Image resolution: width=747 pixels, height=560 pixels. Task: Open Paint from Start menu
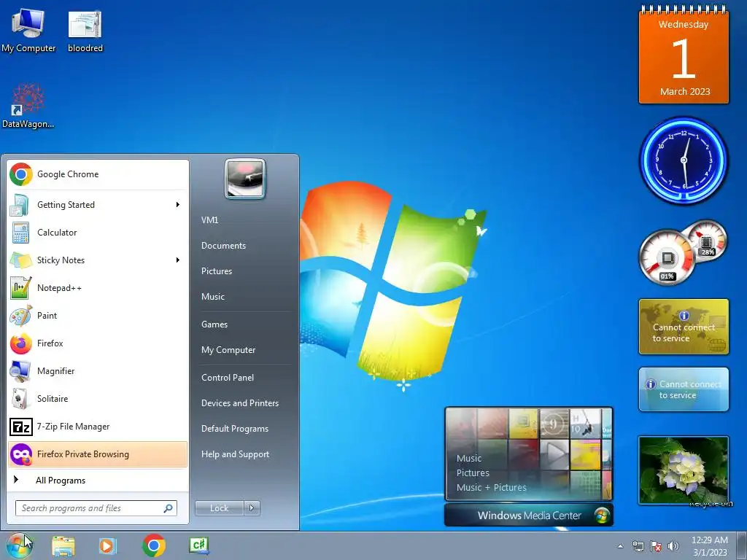coord(98,315)
